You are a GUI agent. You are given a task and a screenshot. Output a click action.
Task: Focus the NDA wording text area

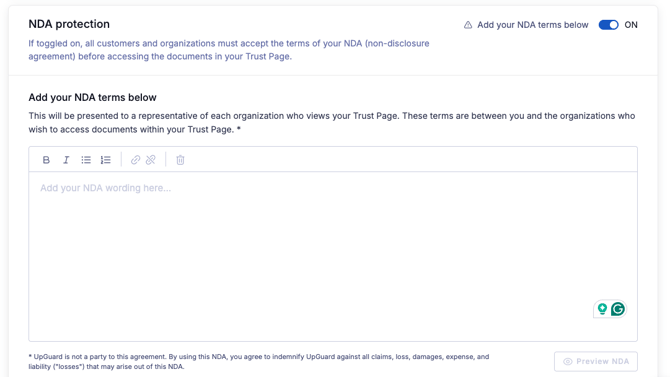[333, 256]
